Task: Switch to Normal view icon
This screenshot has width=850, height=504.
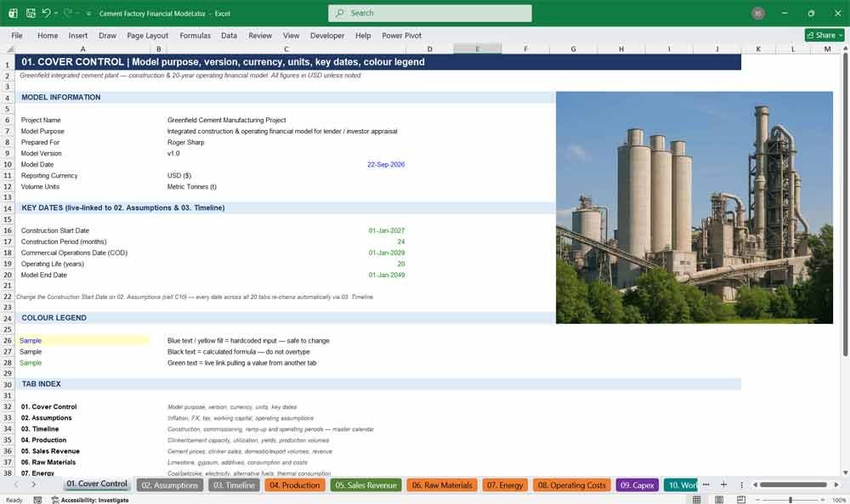Action: click(x=697, y=500)
